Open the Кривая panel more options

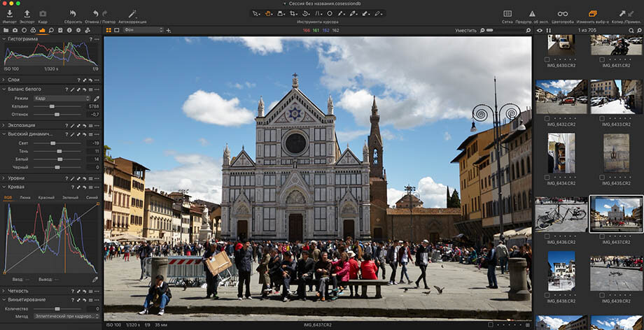tap(97, 187)
